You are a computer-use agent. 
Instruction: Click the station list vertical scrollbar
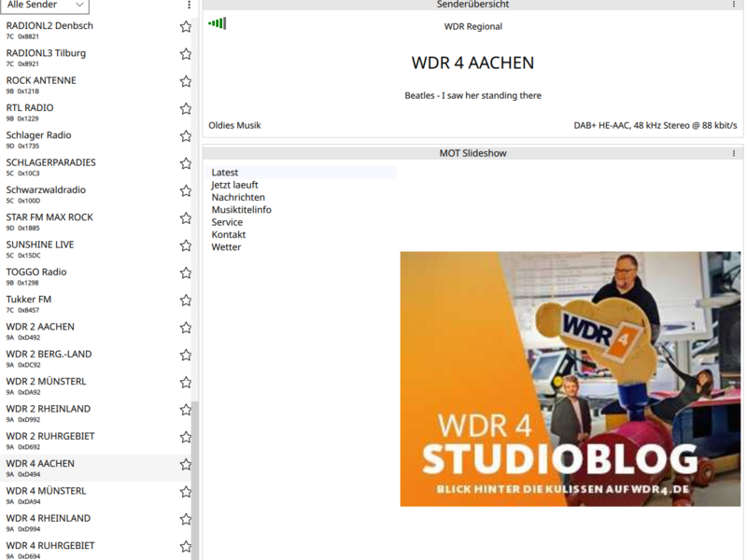coord(195,481)
